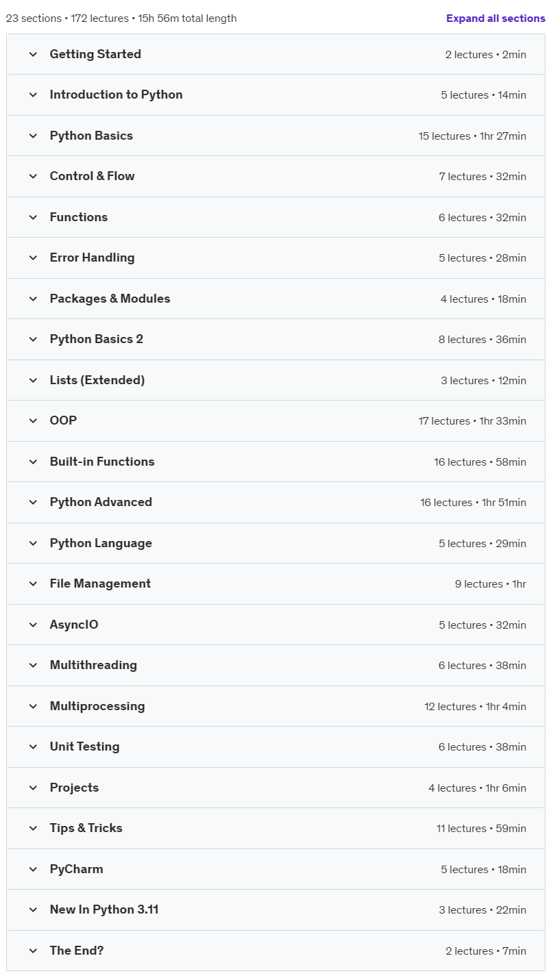The image size is (551, 980).
Task: Expand Multiprocessing lectures list
Action: [x=275, y=706]
